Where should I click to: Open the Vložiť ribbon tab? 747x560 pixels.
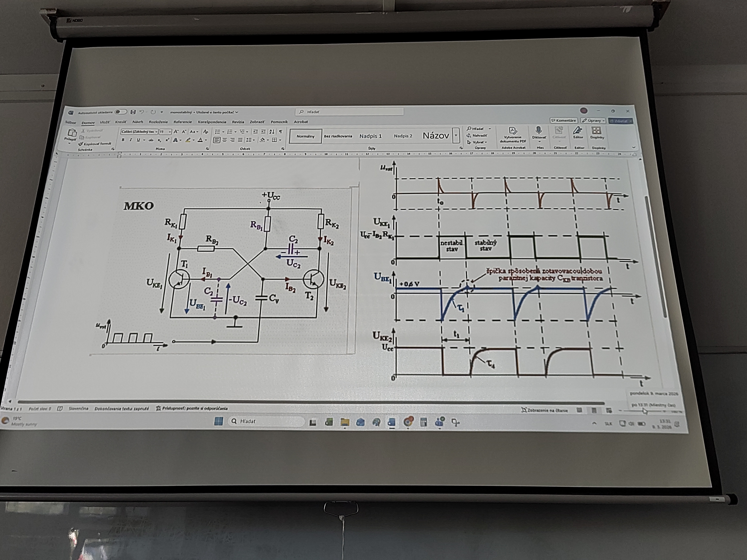click(x=105, y=122)
